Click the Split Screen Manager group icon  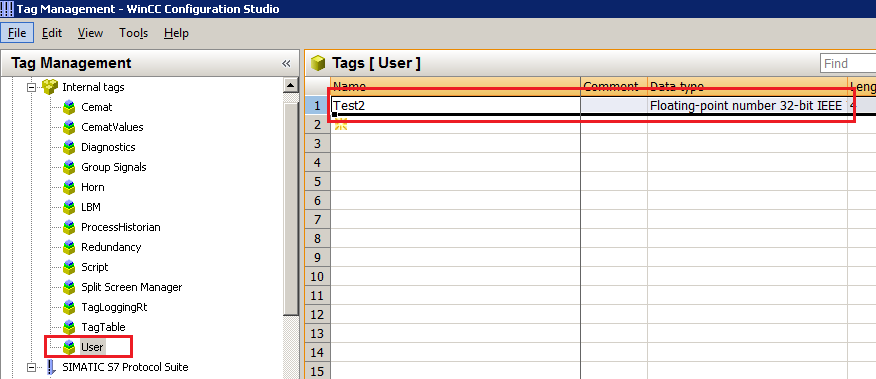click(69, 287)
